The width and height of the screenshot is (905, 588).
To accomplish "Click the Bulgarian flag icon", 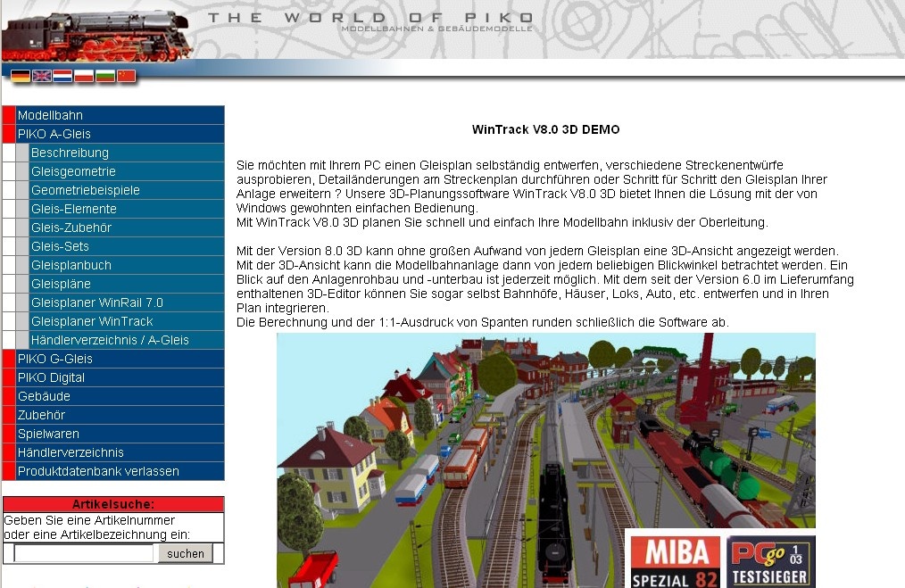I will tap(105, 77).
